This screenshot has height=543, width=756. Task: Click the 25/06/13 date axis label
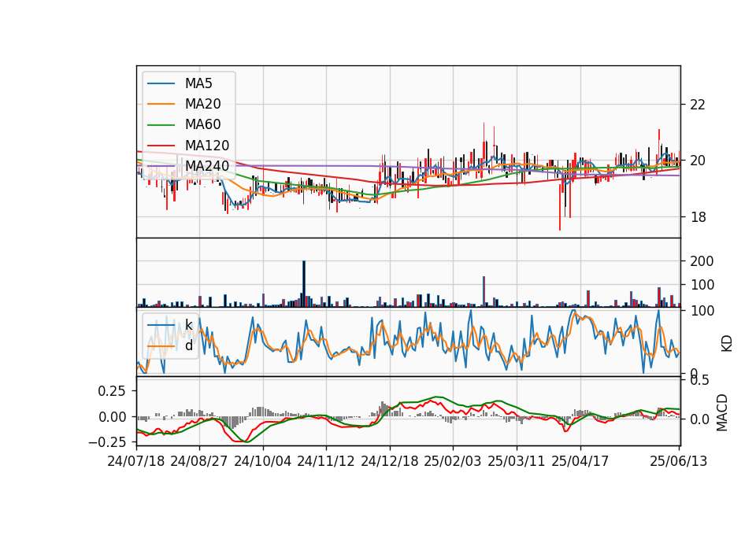[x=678, y=461]
